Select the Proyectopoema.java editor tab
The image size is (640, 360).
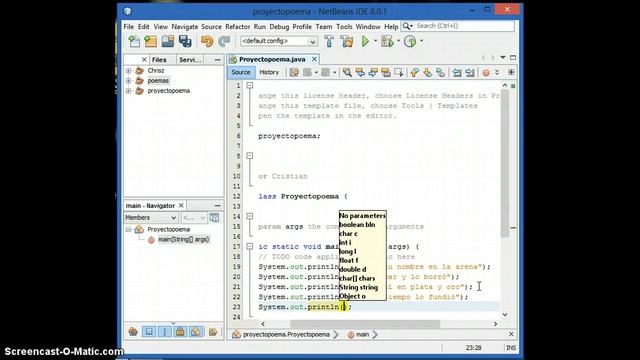pos(272,59)
